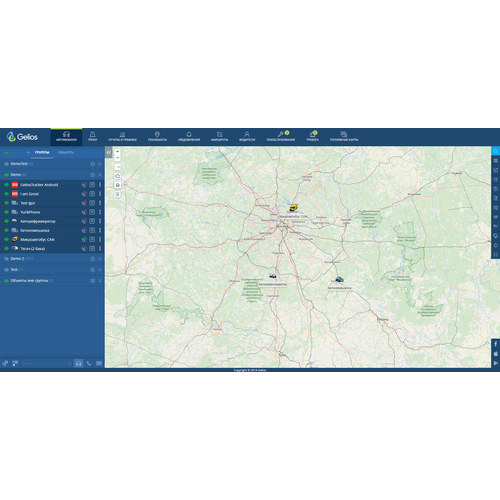Viewport: 500px width, 500px height.
Task: Remove the Test group with X
Action: pos(100,270)
